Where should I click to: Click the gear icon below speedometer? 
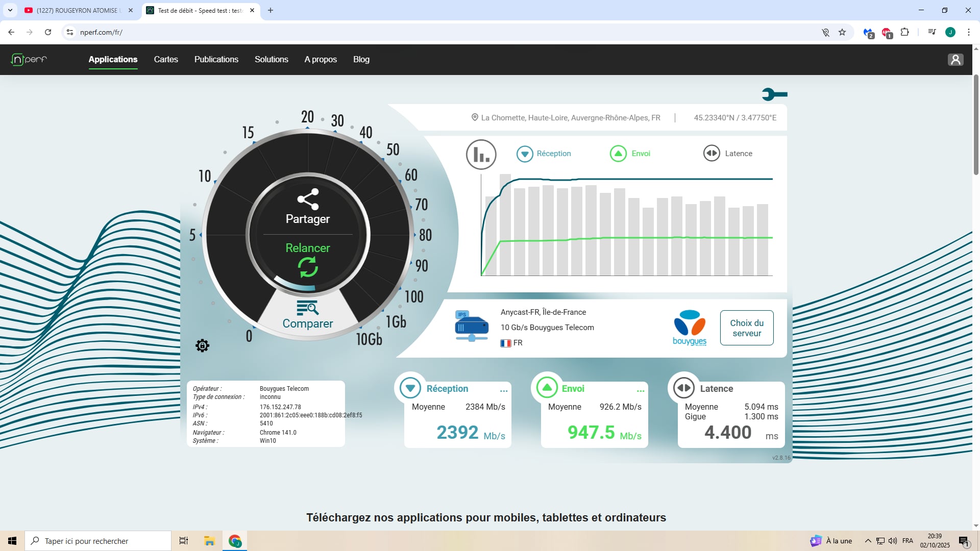tap(202, 345)
